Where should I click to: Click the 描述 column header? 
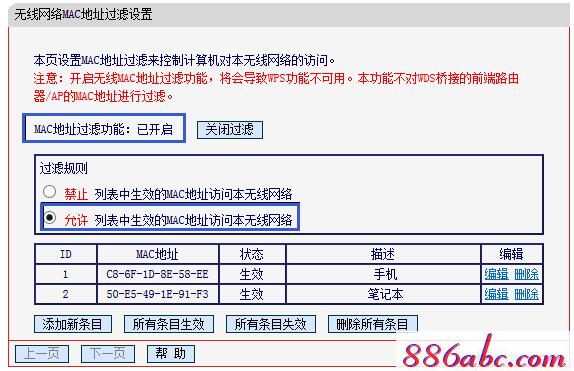(x=383, y=254)
